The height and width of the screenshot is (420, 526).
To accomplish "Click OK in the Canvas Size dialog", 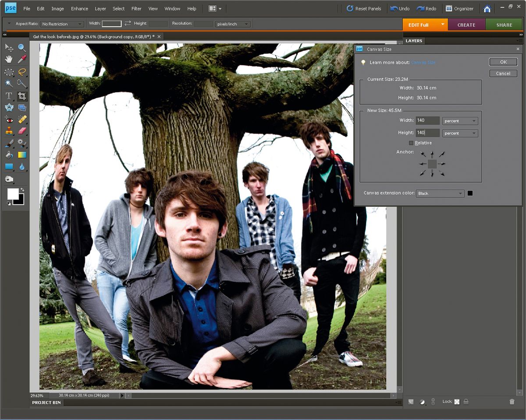I will pyautogui.click(x=503, y=62).
